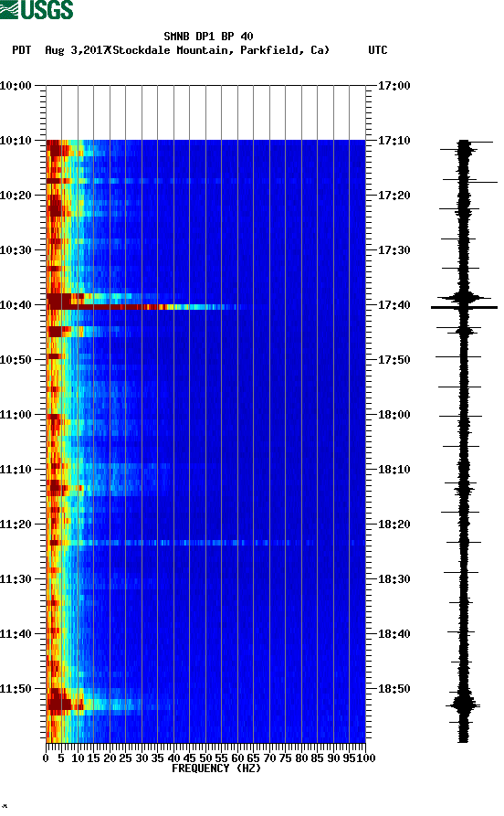Click the title text SMNB DP1 BP 40
504x816 pixels.
[x=208, y=36]
